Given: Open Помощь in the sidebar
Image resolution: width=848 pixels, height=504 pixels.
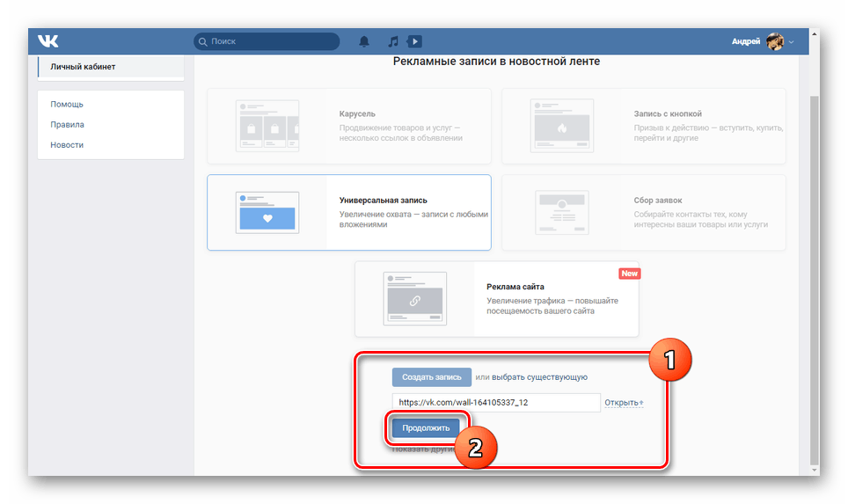Looking at the screenshot, I should [x=67, y=105].
